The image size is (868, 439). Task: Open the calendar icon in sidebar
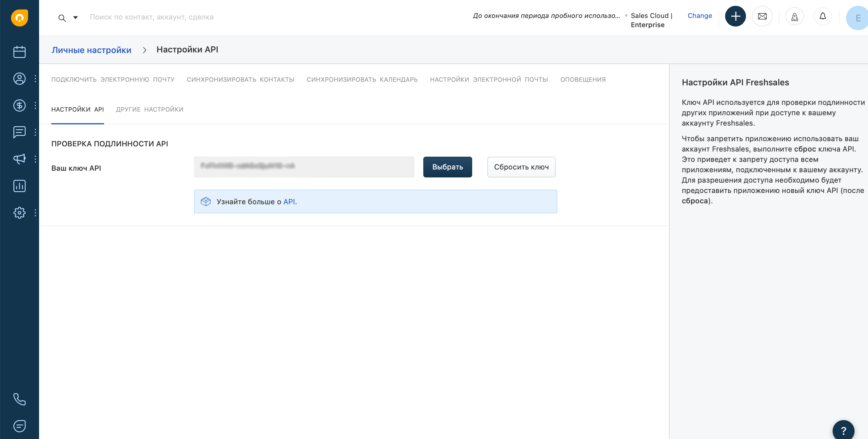20,52
